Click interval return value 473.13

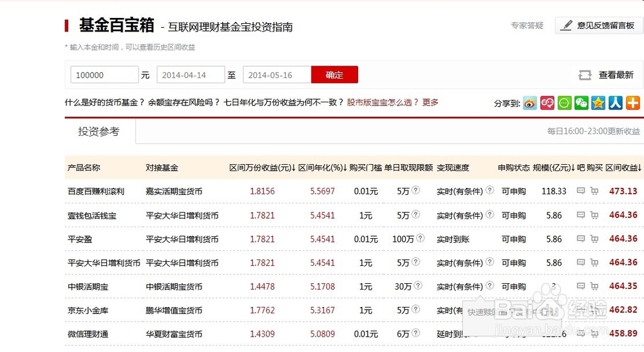coord(623,191)
